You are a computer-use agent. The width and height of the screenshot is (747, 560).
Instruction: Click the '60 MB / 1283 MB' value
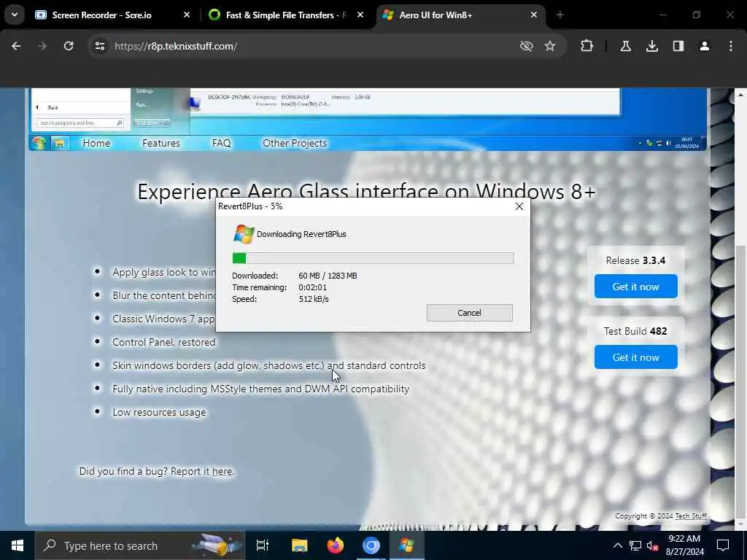click(x=328, y=276)
